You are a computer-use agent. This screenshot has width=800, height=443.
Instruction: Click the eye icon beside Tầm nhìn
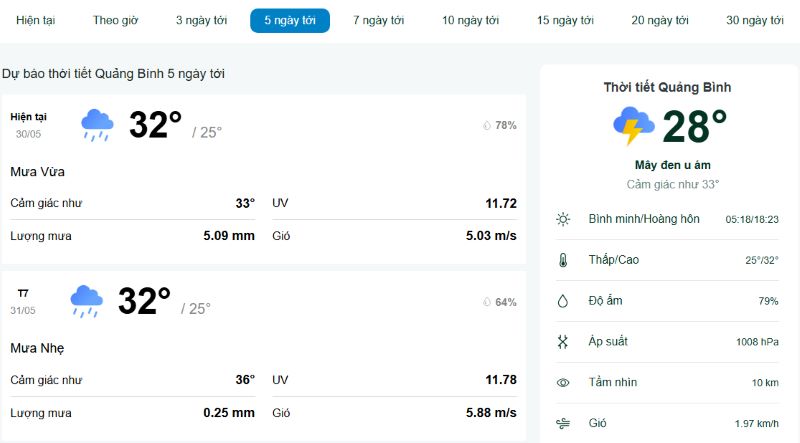(x=563, y=382)
